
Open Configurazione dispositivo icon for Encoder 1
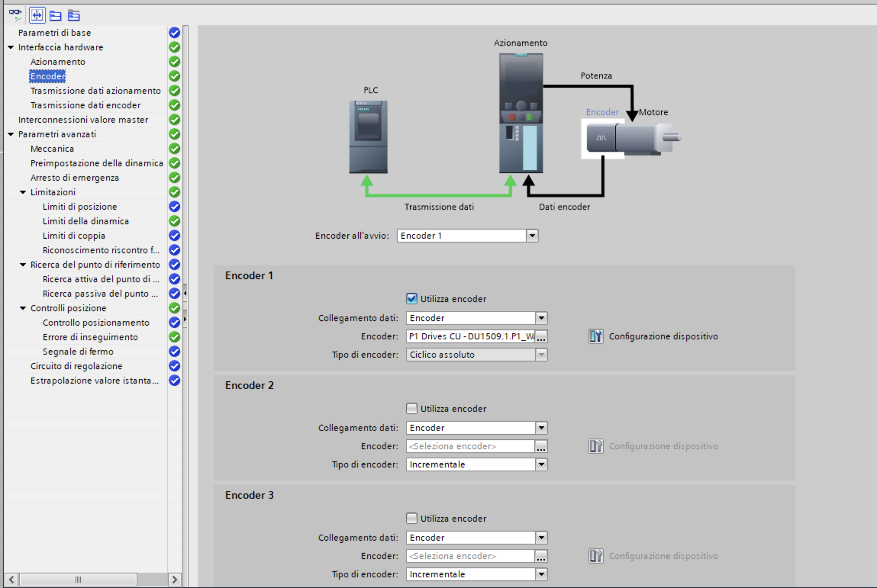point(596,336)
